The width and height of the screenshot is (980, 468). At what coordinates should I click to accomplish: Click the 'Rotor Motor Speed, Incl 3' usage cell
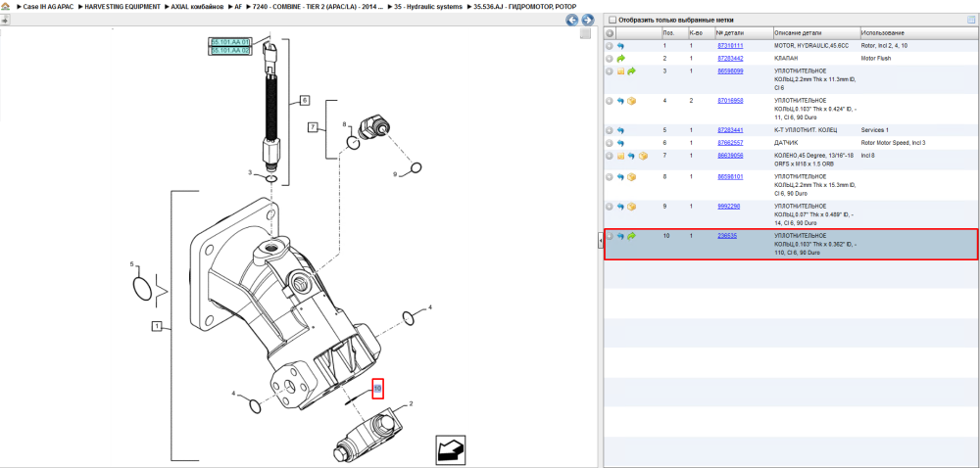tap(895, 142)
